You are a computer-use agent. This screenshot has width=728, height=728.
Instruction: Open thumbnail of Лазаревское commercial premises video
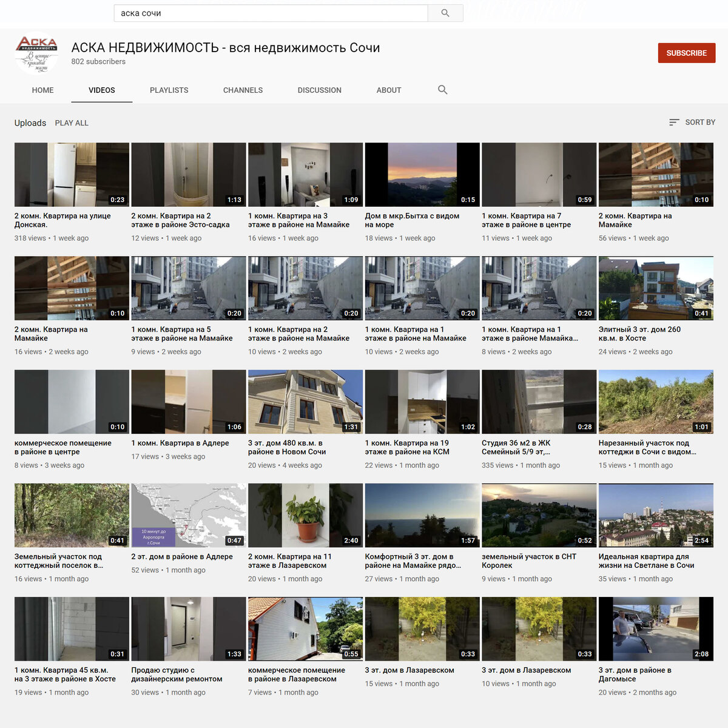coord(305,629)
